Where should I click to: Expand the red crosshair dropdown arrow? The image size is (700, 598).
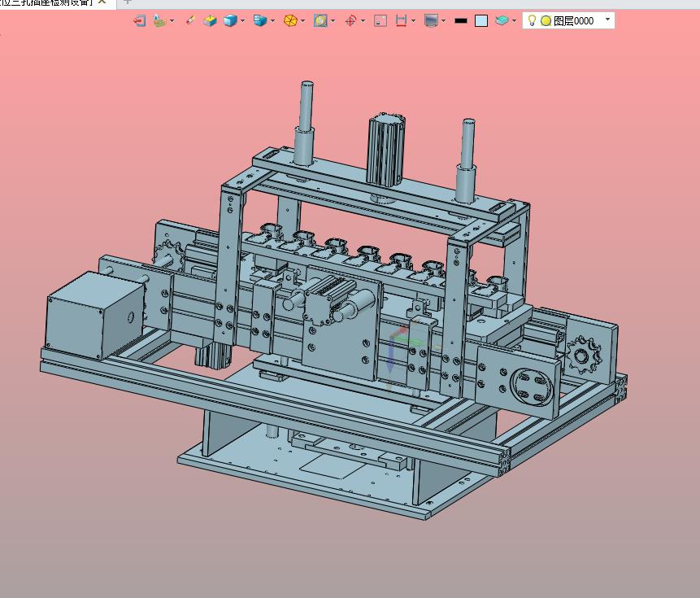(x=363, y=20)
